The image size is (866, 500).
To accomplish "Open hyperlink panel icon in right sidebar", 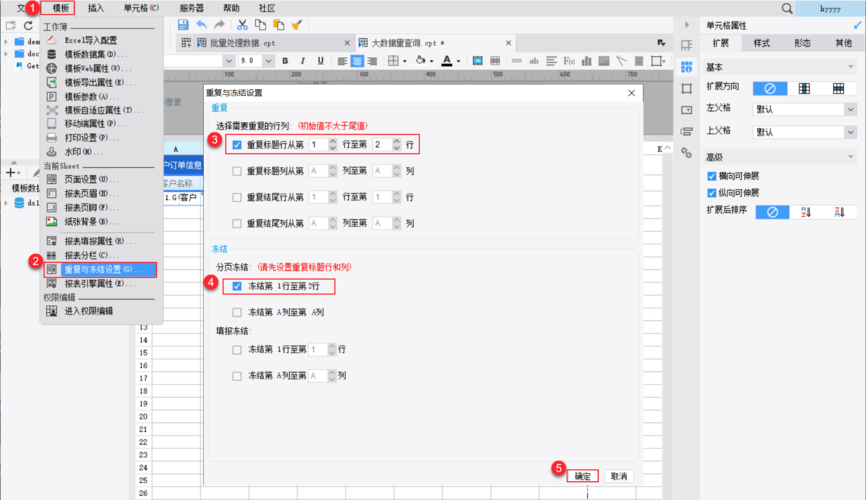I will (x=687, y=153).
